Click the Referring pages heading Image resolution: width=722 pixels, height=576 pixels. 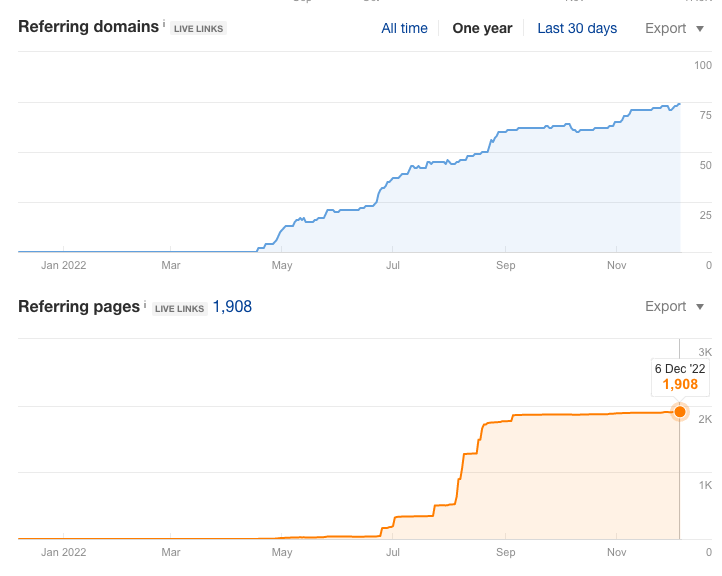coord(79,306)
